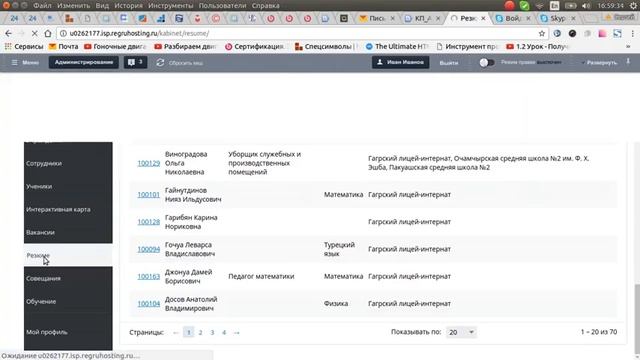This screenshot has width=640, height=360.
Task: Open Совещания in the sidebar
Action: tap(68, 278)
